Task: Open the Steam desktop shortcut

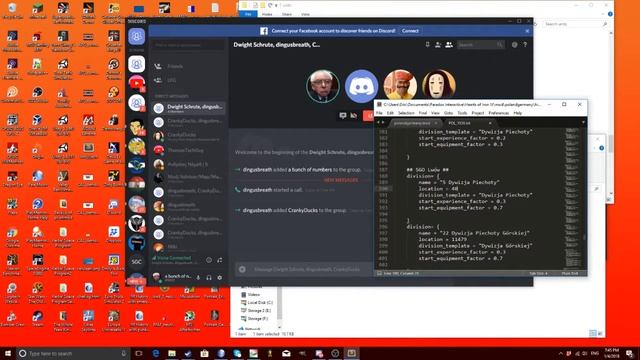Action: (37, 318)
